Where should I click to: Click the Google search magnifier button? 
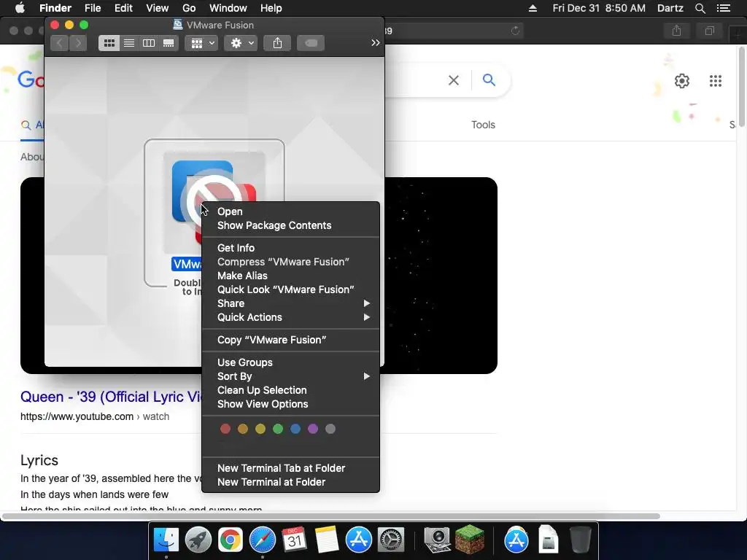tap(489, 80)
